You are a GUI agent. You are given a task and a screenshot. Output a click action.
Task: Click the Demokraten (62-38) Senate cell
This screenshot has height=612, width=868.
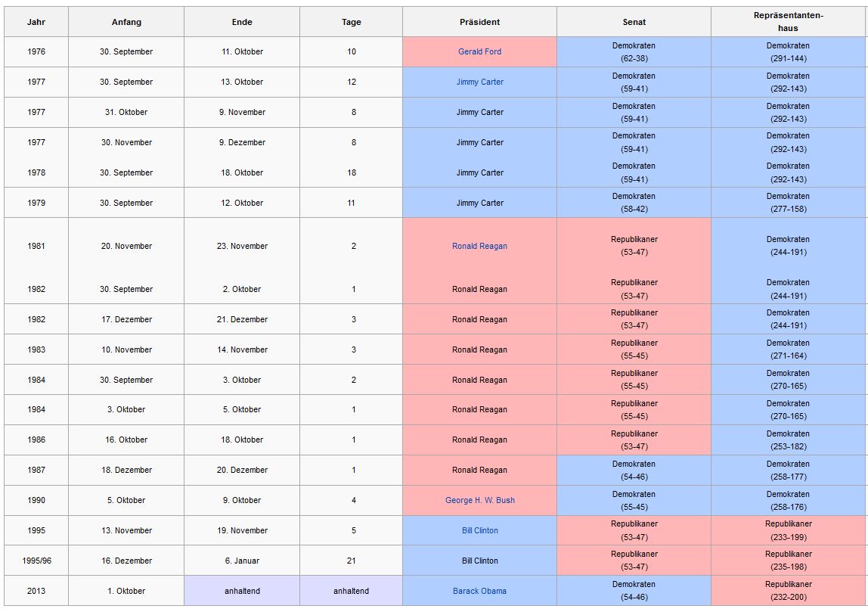[634, 52]
